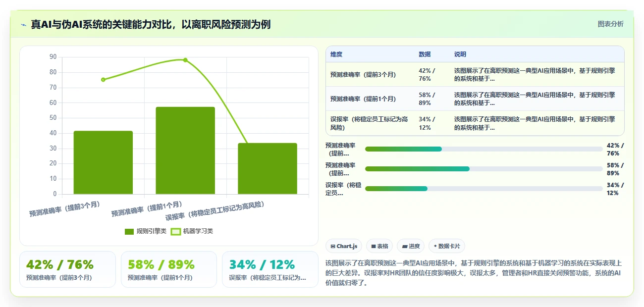Click the 58% / 89% table data cell
644x307 pixels.
432,99
